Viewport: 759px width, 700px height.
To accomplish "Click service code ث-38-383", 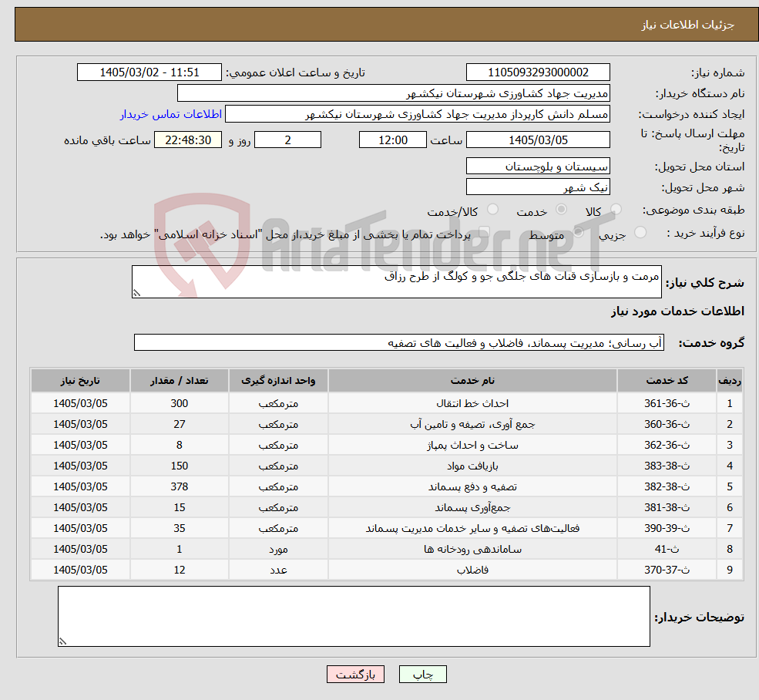I will (667, 466).
